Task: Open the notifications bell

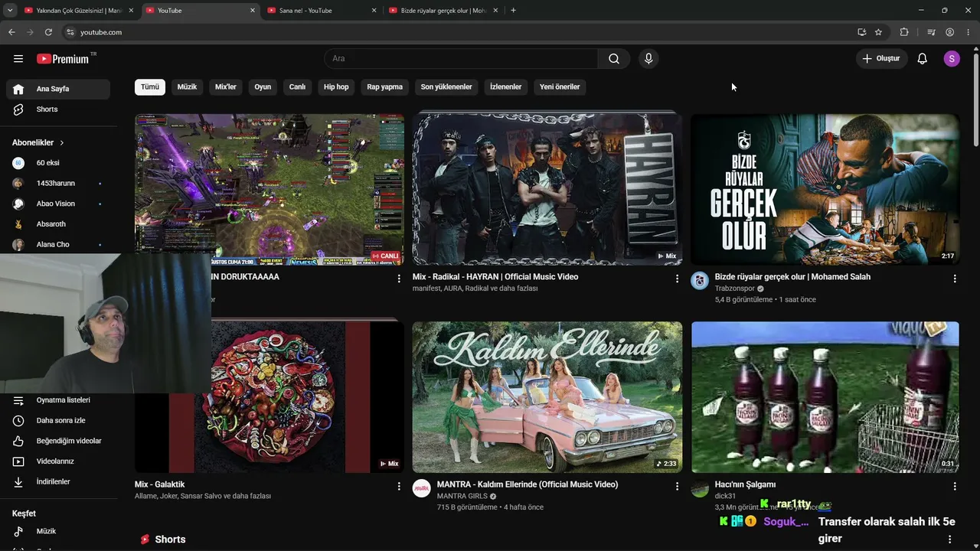Action: tap(923, 59)
